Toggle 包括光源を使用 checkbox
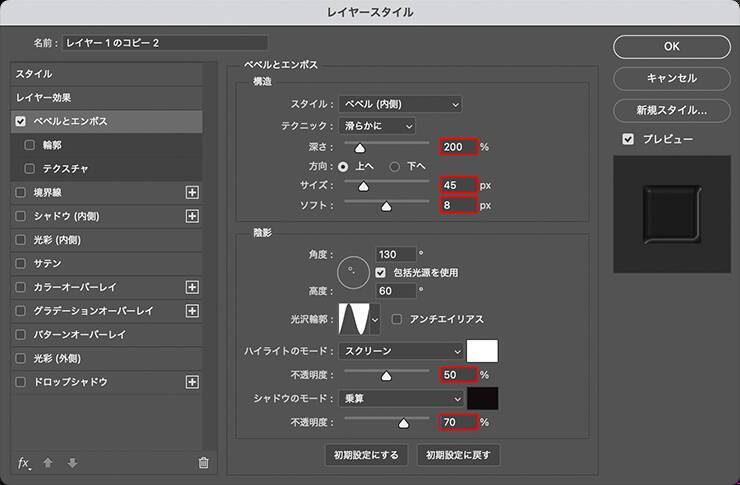The height and width of the screenshot is (485, 740). pos(381,272)
